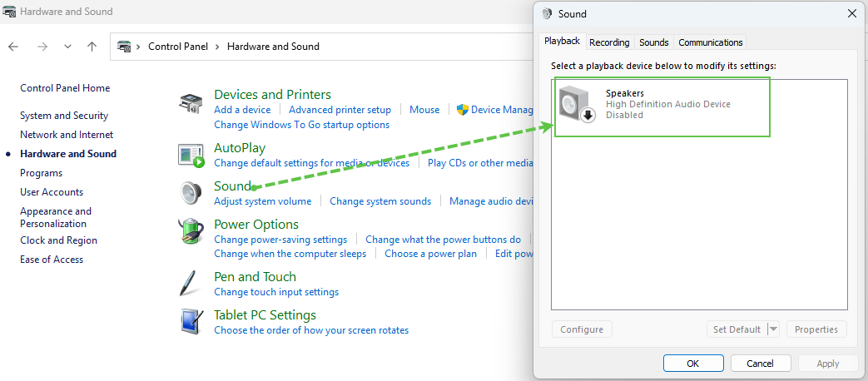This screenshot has height=381, width=868.
Task: Open the recent locations dropdown chevron
Action: tap(67, 47)
